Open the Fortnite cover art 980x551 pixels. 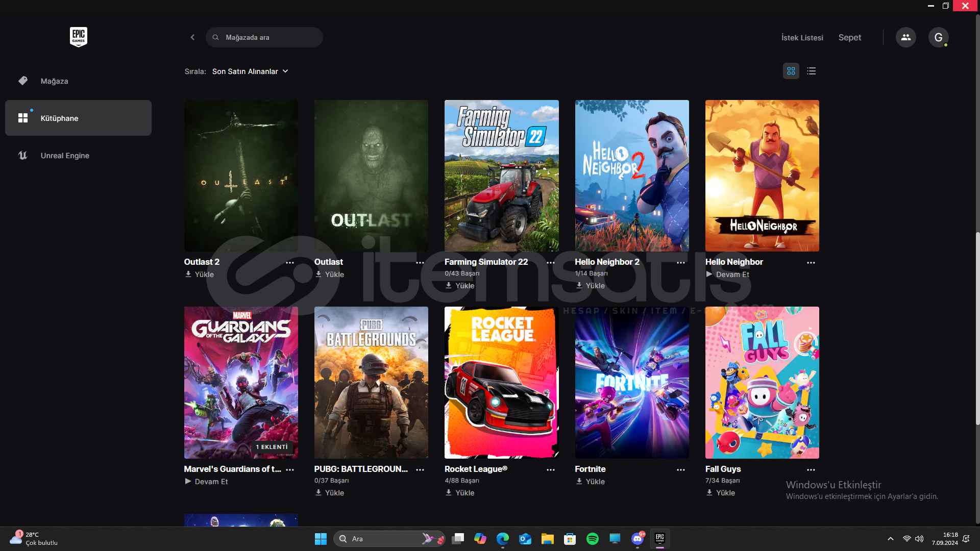(x=632, y=383)
